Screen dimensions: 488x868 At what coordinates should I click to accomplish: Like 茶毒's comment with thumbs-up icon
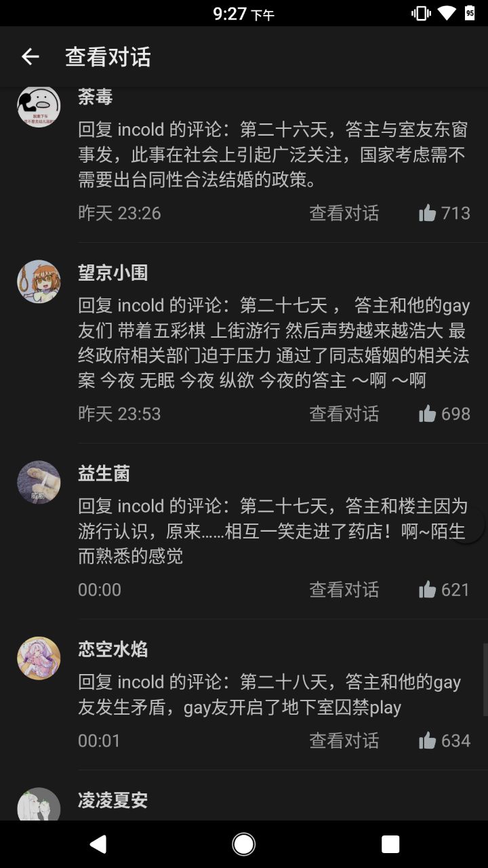point(428,214)
